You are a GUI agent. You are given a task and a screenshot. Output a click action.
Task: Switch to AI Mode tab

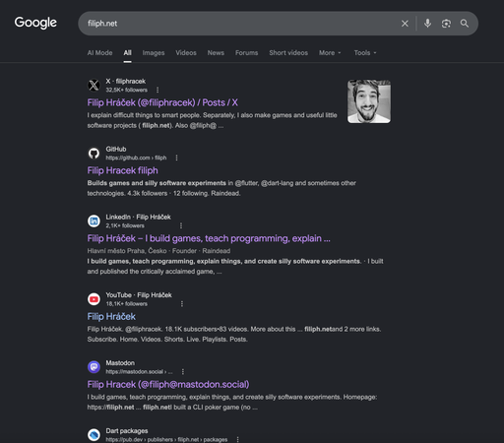click(x=99, y=53)
